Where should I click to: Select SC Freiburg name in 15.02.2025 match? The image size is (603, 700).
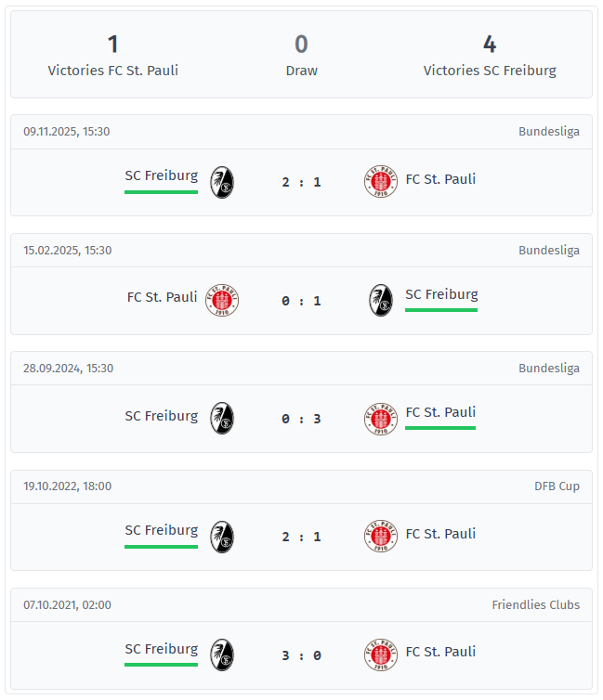coord(441,294)
